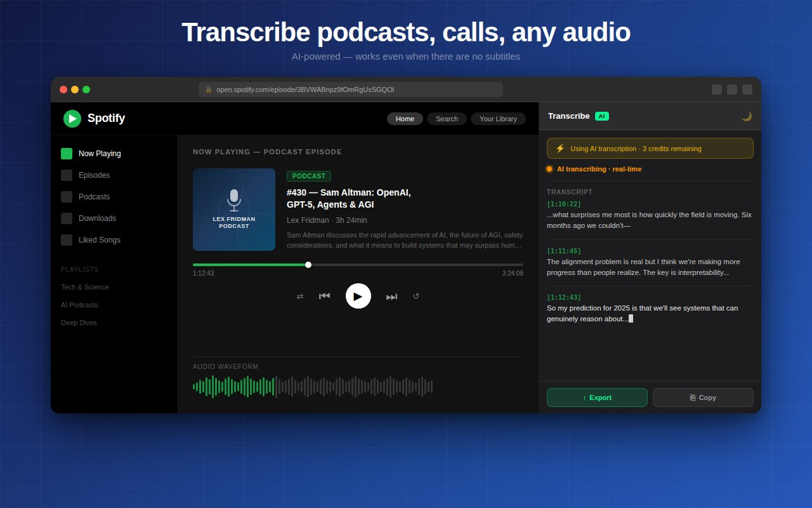Viewport: 812px width, 508px height.
Task: Click the first browser toolbar button
Action: click(x=717, y=90)
